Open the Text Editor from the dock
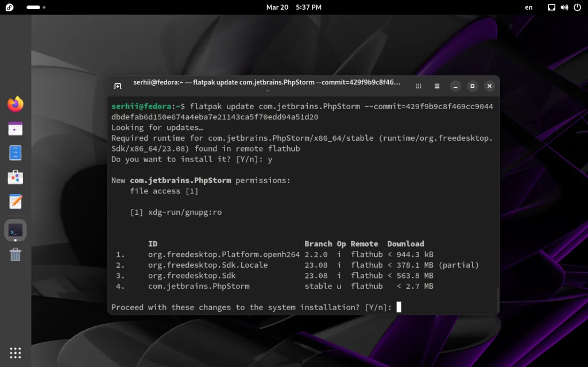Image resolution: width=588 pixels, height=367 pixels. tap(15, 202)
